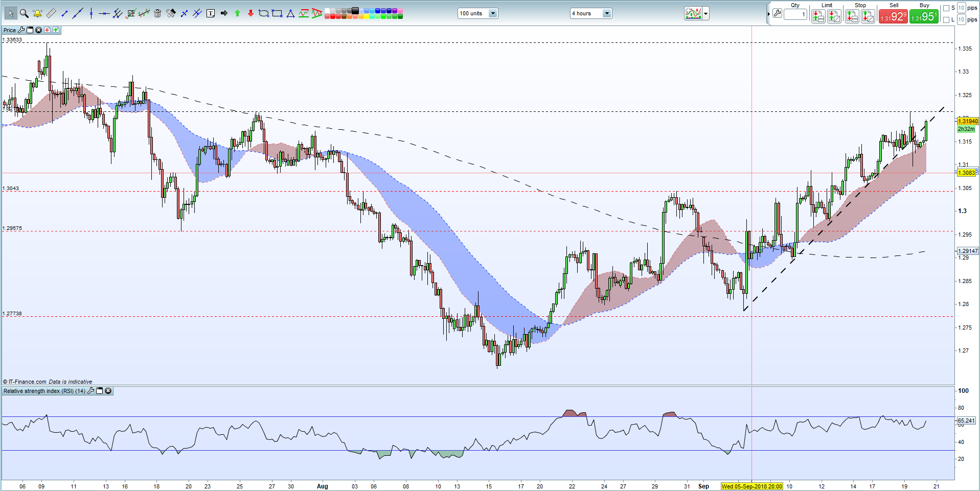Image resolution: width=980 pixels, height=491 pixels.
Task: Select the text annotation tool
Action: click(211, 13)
